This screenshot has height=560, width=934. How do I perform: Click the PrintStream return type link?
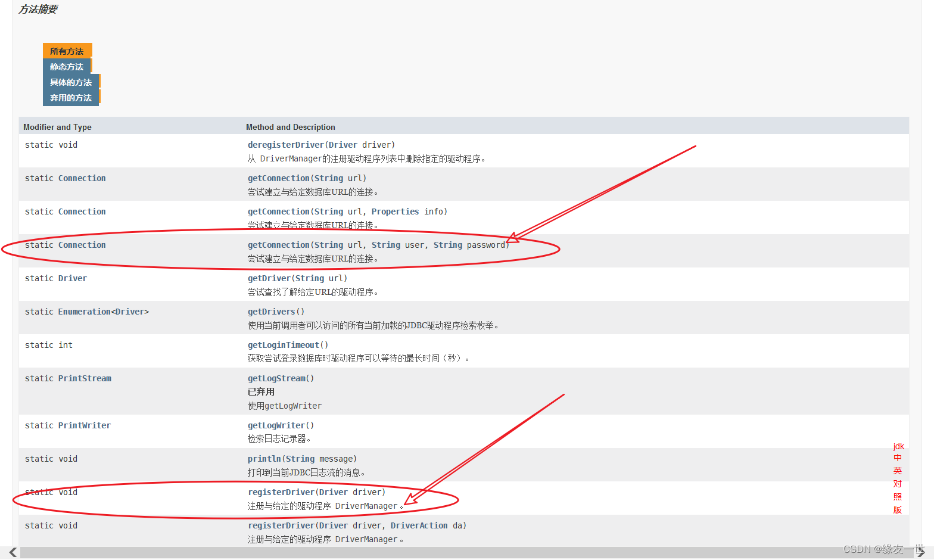(x=85, y=378)
